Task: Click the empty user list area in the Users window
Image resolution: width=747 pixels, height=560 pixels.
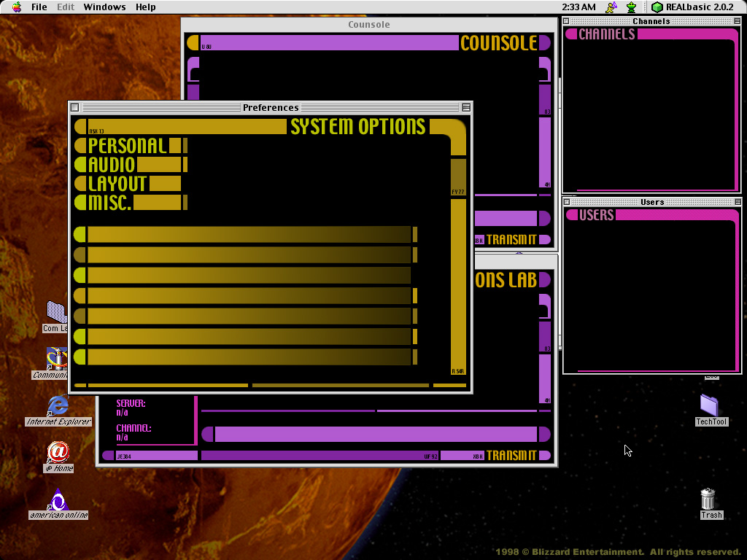Action: (x=650, y=295)
